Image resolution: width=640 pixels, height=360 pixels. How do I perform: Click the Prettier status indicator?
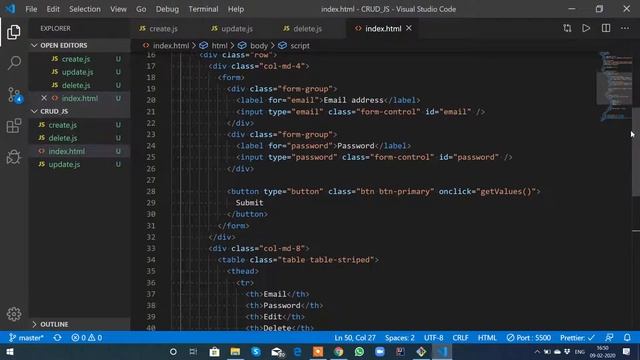pyautogui.click(x=577, y=338)
